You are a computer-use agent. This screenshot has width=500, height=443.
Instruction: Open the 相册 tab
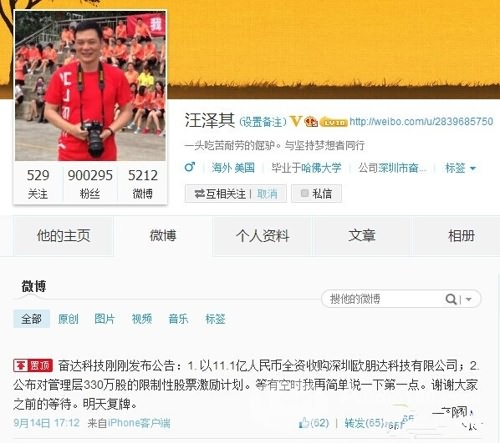[461, 236]
